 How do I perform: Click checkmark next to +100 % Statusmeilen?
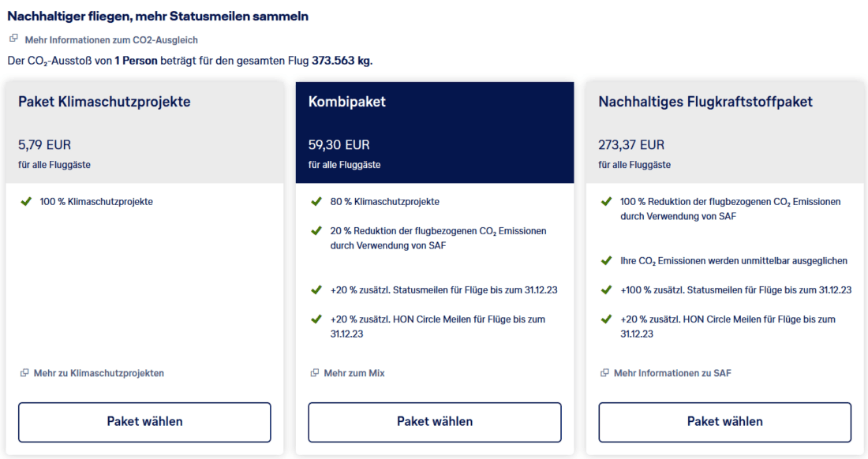(x=606, y=290)
